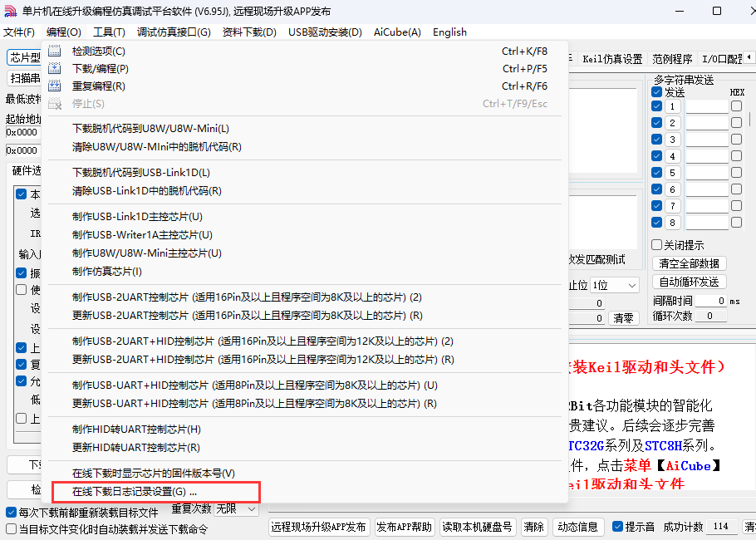Open the 停止位 1位 dropdown
The height and width of the screenshot is (540, 756).
click(x=616, y=286)
